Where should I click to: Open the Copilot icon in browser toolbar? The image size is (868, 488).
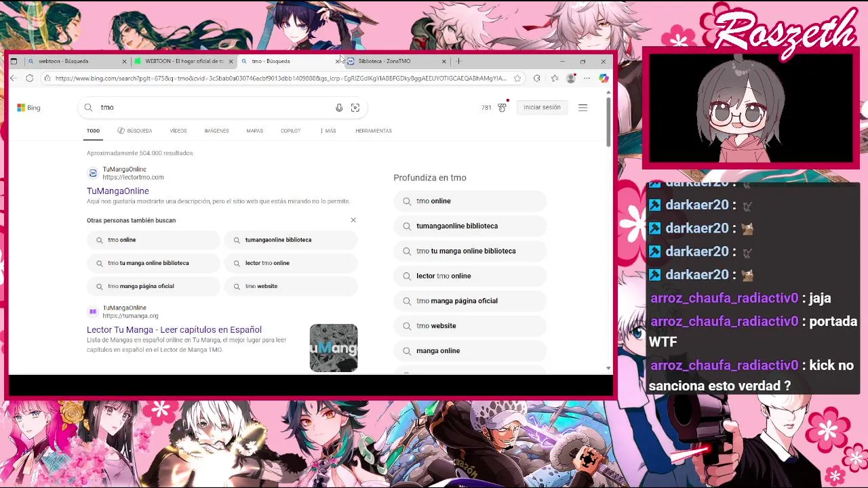tap(604, 79)
